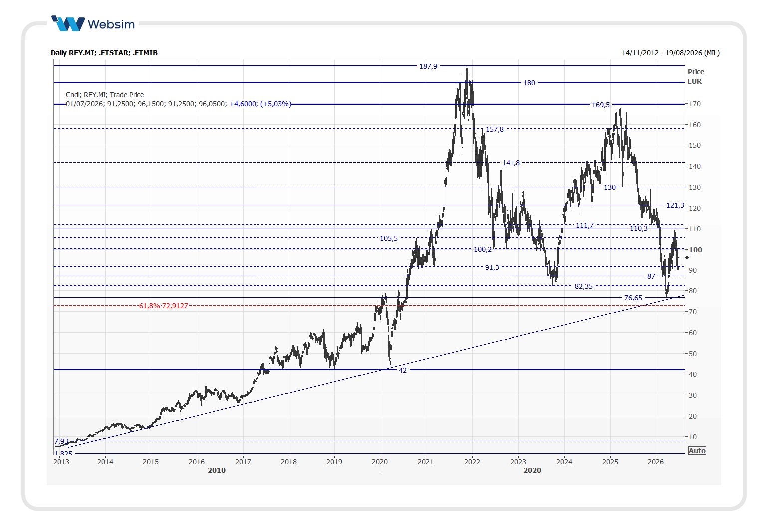The image size is (768, 532).
Task: Select the 42 support level label
Action: 403,370
